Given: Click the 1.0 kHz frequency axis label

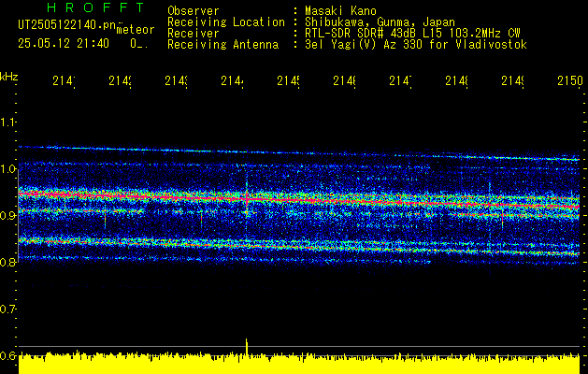Looking at the screenshot, I should click(7, 168).
